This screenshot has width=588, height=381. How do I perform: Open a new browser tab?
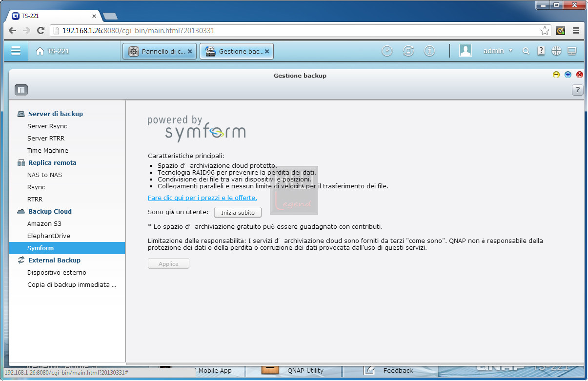tap(110, 16)
